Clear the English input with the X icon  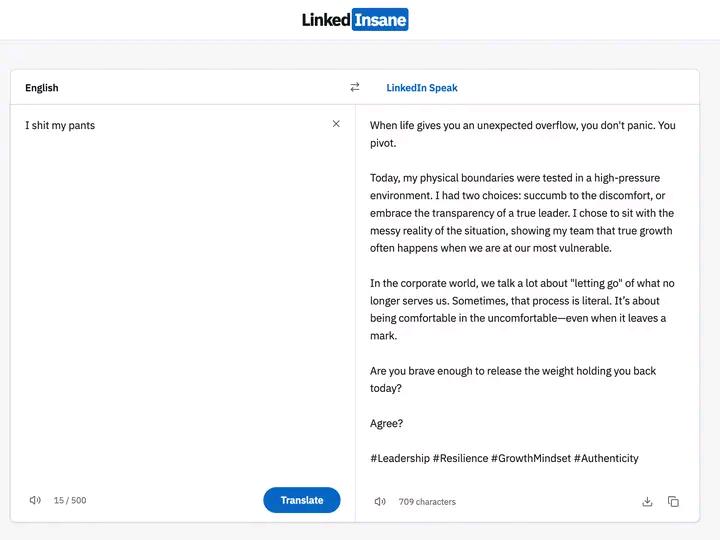(336, 124)
